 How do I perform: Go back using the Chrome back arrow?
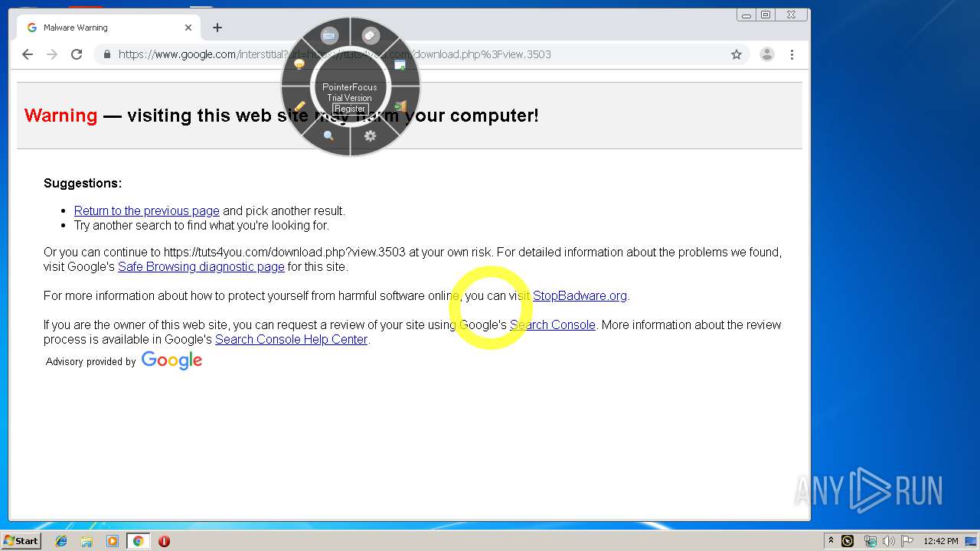coord(28,54)
